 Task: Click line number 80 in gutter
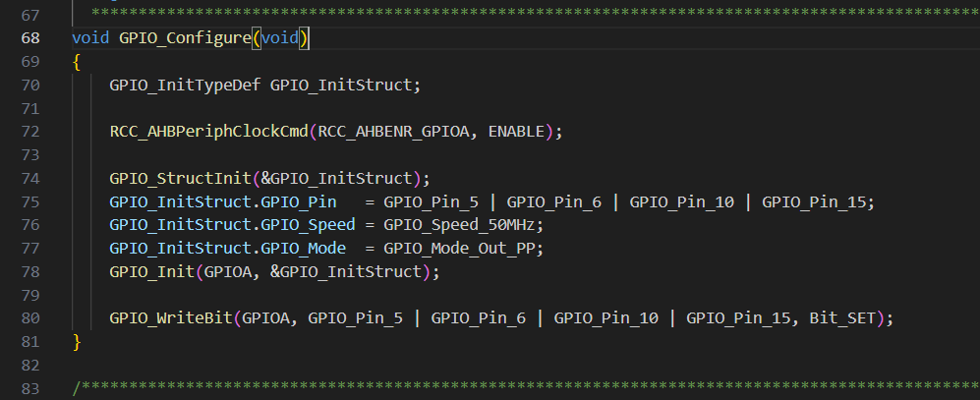29,317
